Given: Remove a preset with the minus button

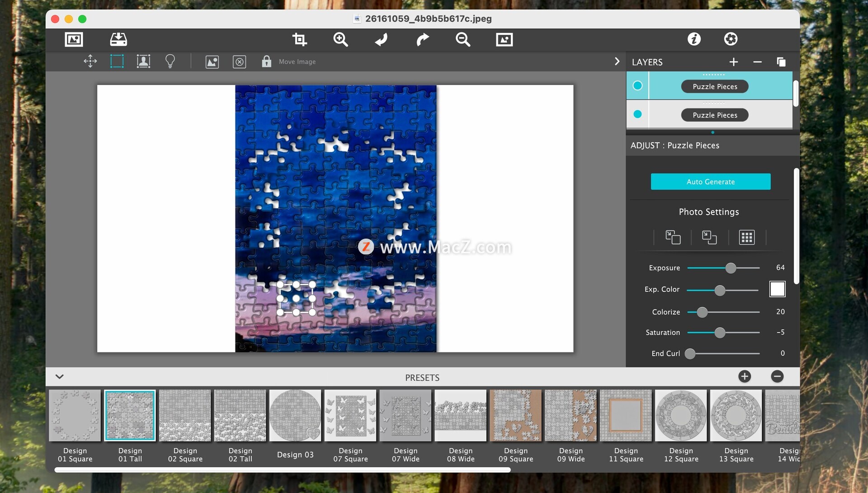Looking at the screenshot, I should [777, 376].
